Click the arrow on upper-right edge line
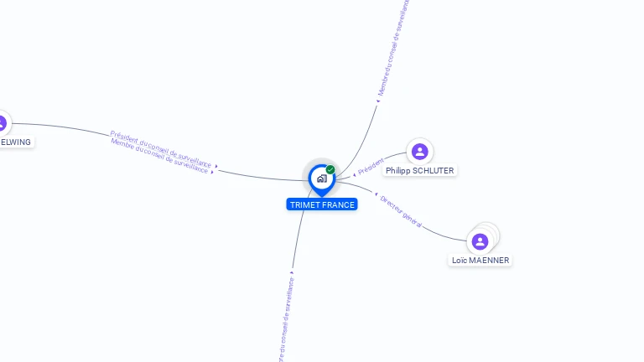 pyautogui.click(x=378, y=101)
